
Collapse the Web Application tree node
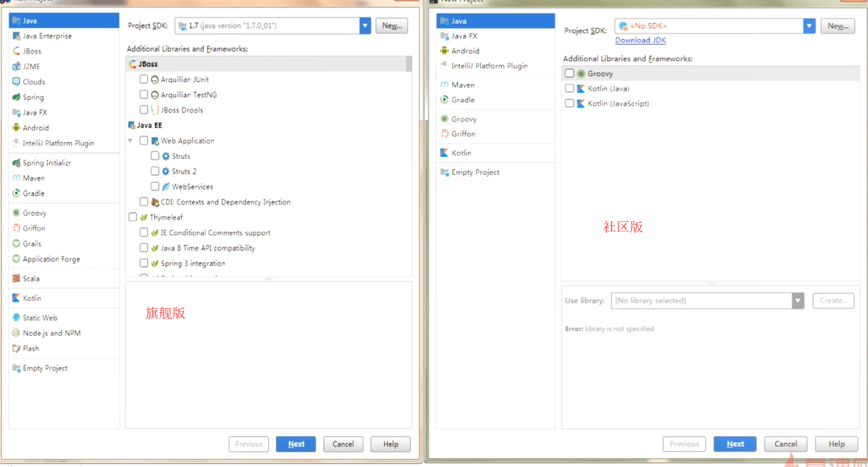[x=131, y=141]
